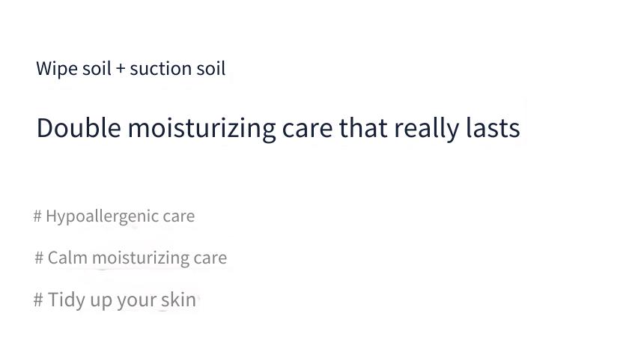
Task: Click the word 'Calm' in the second hashtag
Action: [67, 258]
